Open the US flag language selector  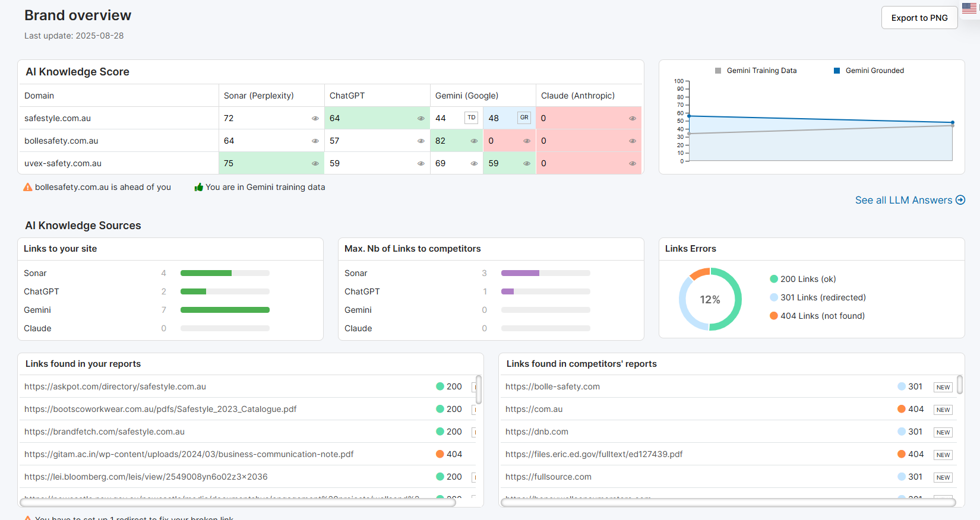(969, 8)
